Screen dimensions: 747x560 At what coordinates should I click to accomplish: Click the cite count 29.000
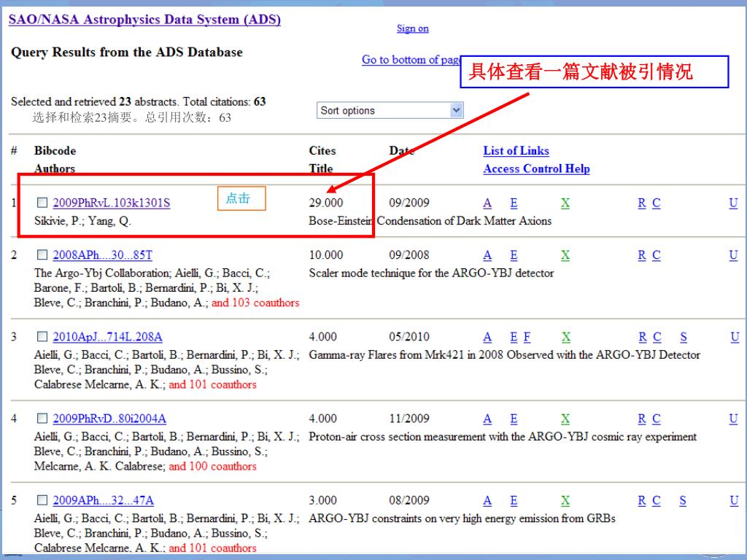tap(326, 203)
